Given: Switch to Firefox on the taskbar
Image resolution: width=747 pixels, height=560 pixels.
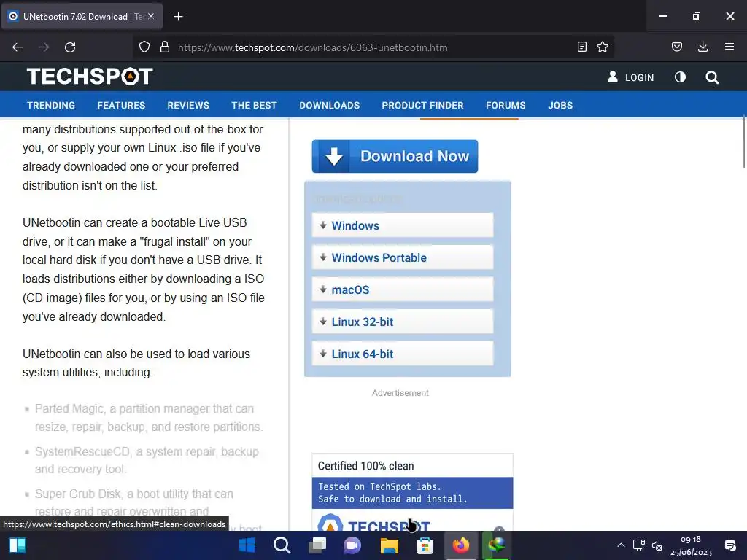Looking at the screenshot, I should coord(461,545).
